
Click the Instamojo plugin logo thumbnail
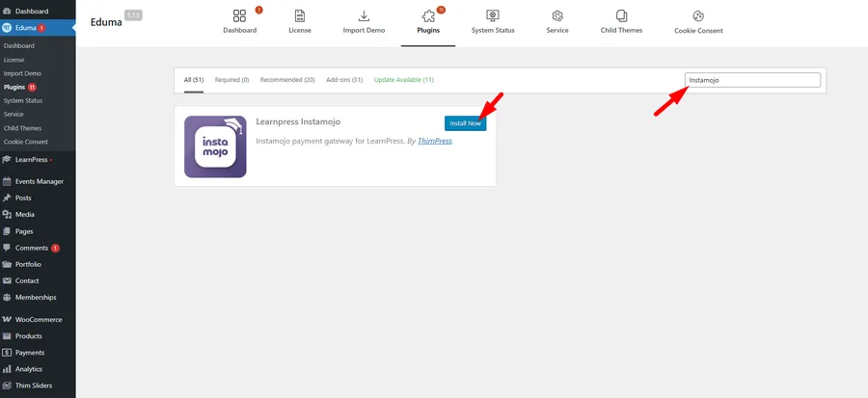point(215,146)
